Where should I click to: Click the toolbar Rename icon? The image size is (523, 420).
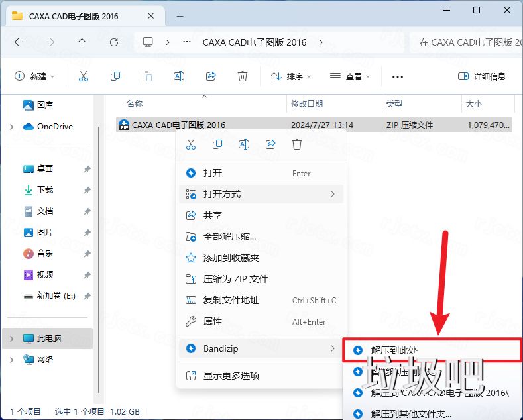(x=179, y=76)
